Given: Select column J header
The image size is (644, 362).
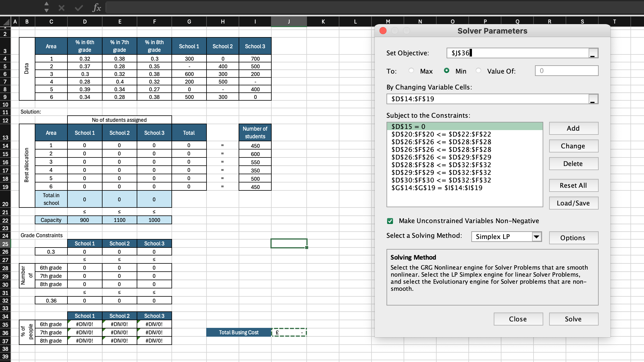Looking at the screenshot, I should (289, 21).
